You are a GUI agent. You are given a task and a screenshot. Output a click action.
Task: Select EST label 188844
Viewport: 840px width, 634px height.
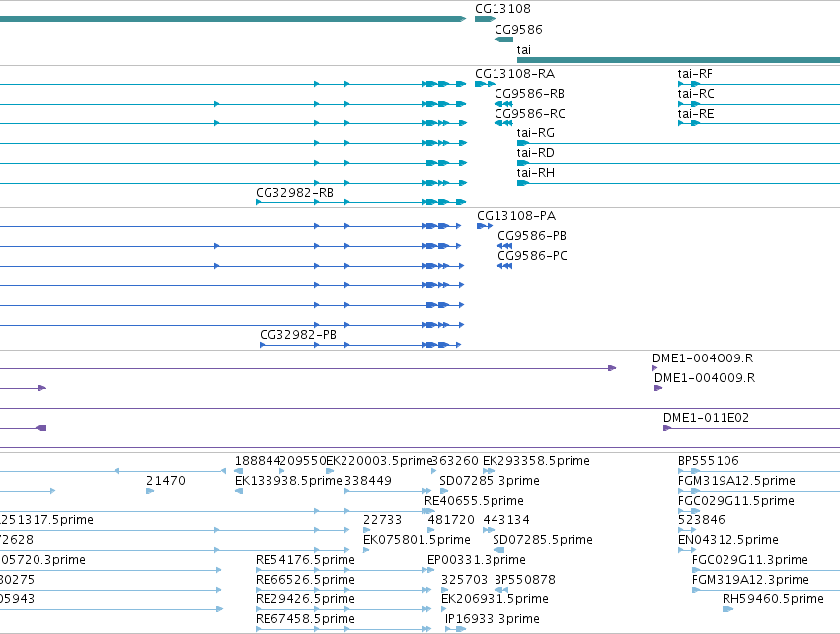(x=258, y=461)
